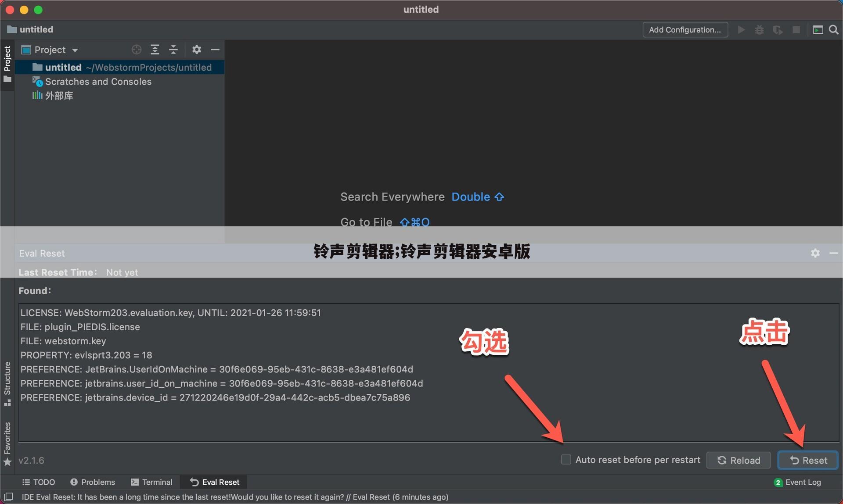Open Project panel gear settings
The image size is (843, 504).
tap(197, 50)
